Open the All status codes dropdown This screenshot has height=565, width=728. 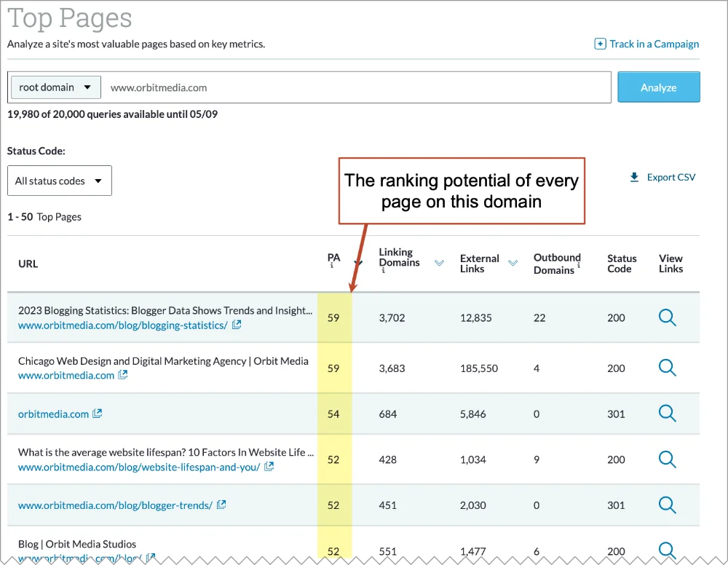60,181
